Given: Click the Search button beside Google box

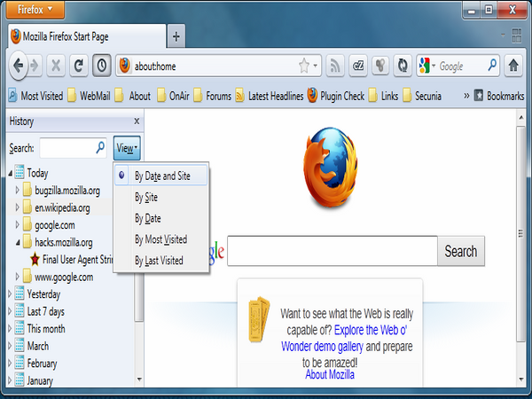Looking at the screenshot, I should coord(460,251).
